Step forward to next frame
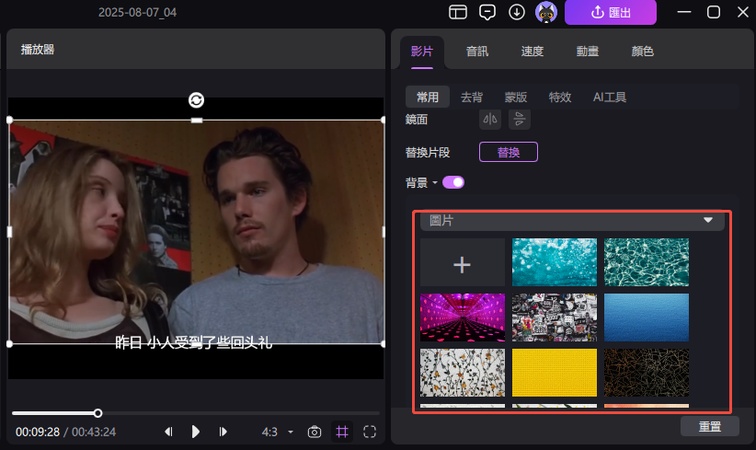The height and width of the screenshot is (450, 756). tap(223, 432)
